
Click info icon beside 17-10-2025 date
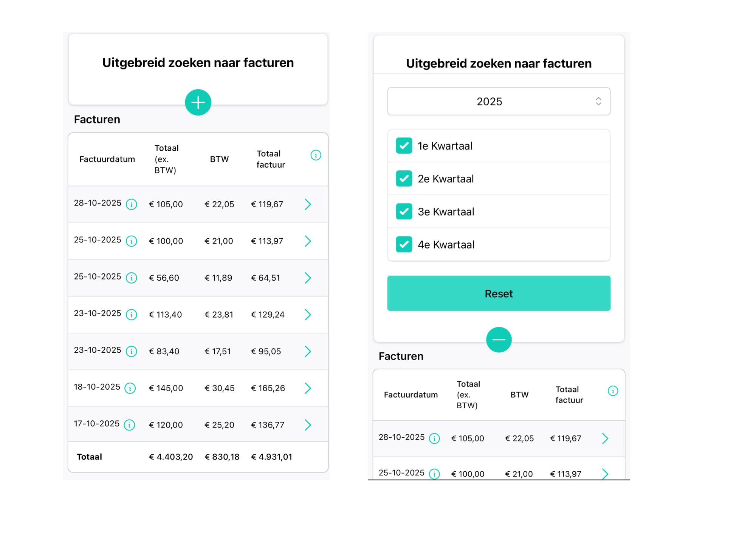pos(129,425)
